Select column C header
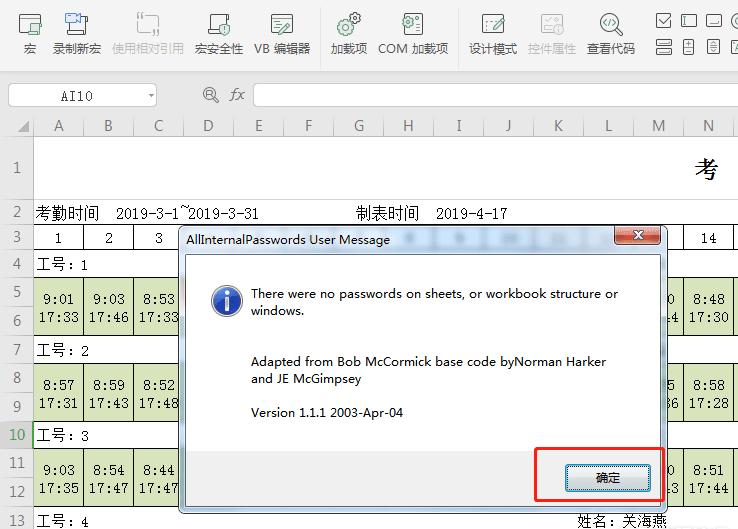The width and height of the screenshot is (738, 529). coord(158,126)
